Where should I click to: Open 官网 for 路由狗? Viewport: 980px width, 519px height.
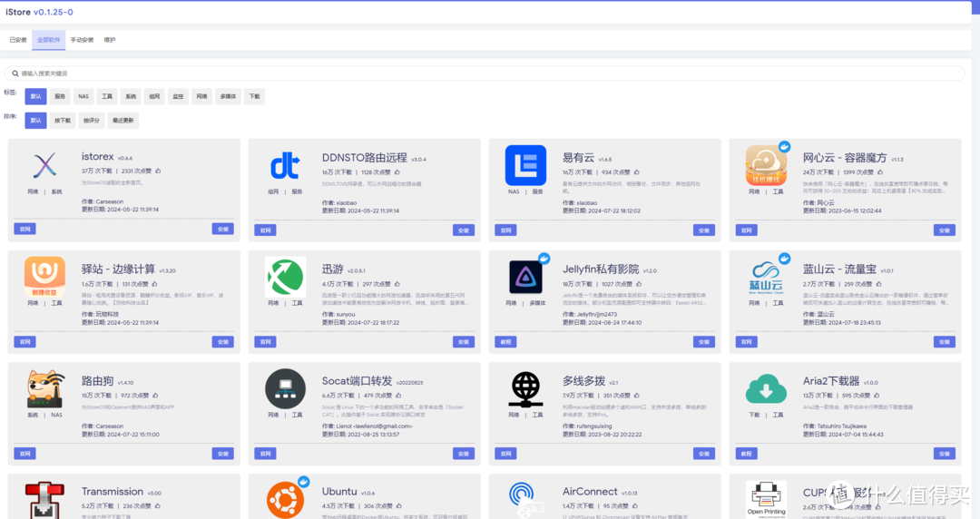pos(25,454)
